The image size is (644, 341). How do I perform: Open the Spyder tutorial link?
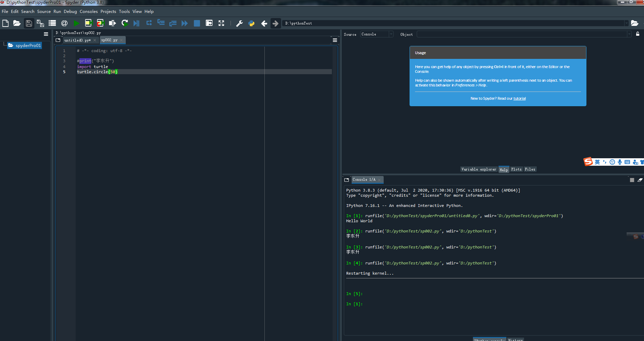[520, 98]
